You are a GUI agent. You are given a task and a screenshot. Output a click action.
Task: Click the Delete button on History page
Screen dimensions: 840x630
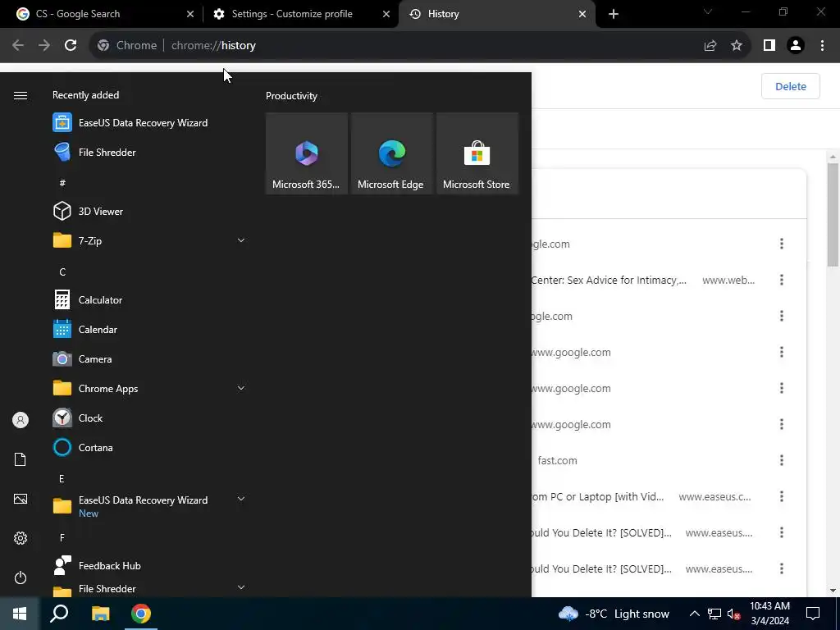[790, 86]
